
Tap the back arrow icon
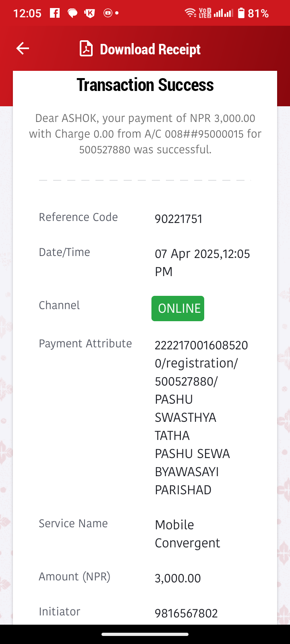(x=23, y=49)
